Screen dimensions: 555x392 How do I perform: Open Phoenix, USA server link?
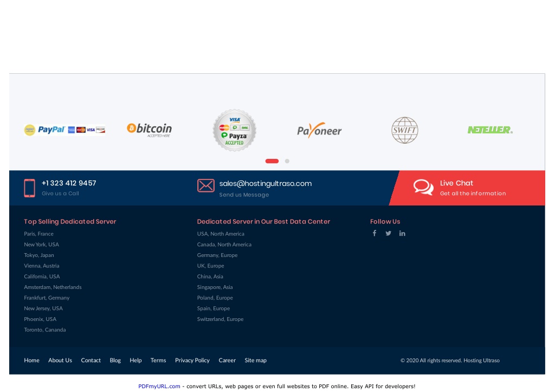40,319
